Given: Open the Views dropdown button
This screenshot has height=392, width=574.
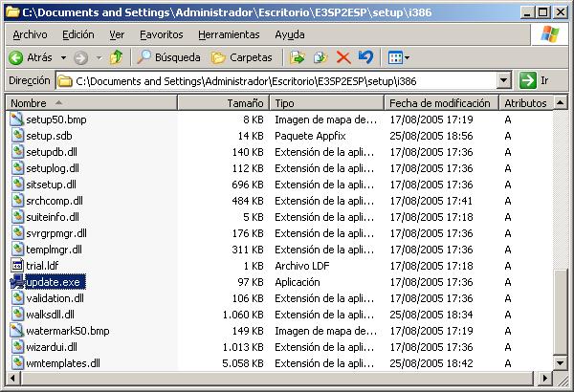Looking at the screenshot, I should [399, 57].
